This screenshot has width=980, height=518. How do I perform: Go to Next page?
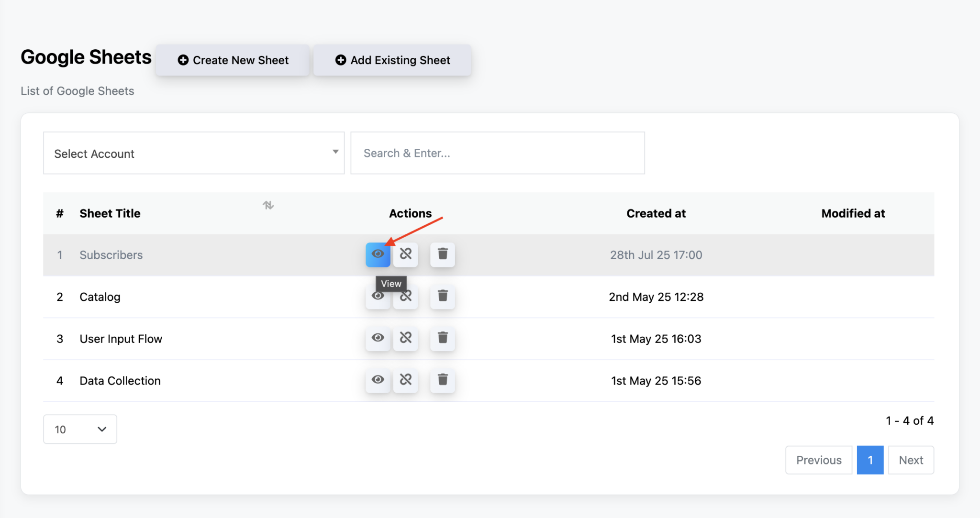(911, 460)
